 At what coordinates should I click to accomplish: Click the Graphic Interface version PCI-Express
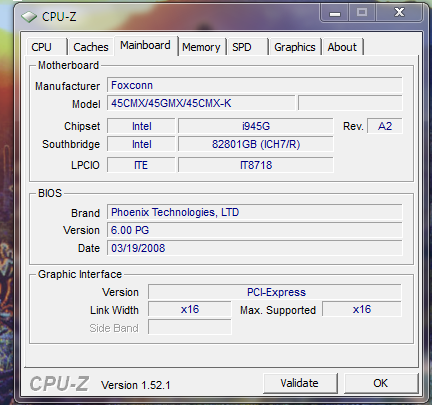(x=275, y=292)
